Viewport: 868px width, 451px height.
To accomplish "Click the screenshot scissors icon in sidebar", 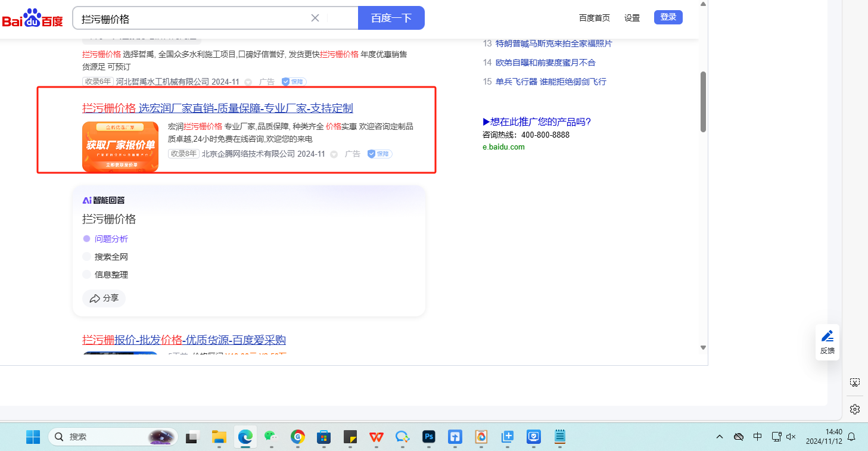I will [x=854, y=382].
